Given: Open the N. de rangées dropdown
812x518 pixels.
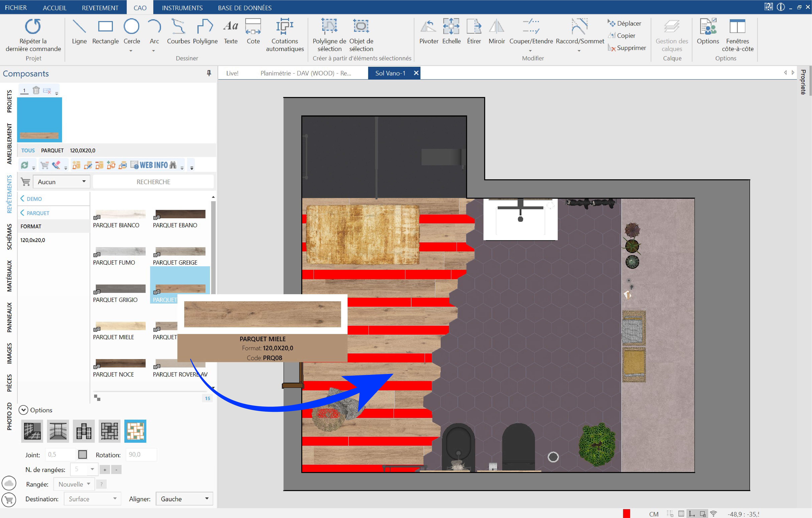Looking at the screenshot, I should tap(84, 469).
